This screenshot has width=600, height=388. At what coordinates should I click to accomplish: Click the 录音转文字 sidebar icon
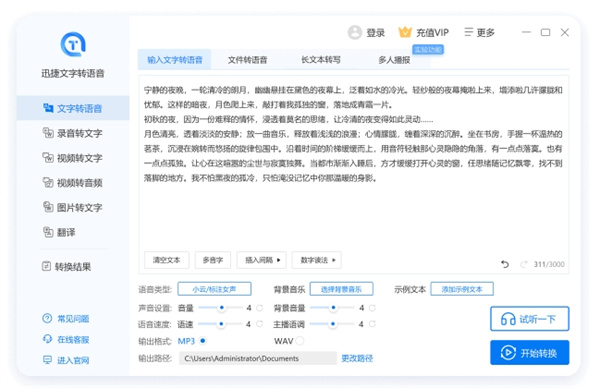click(x=48, y=133)
